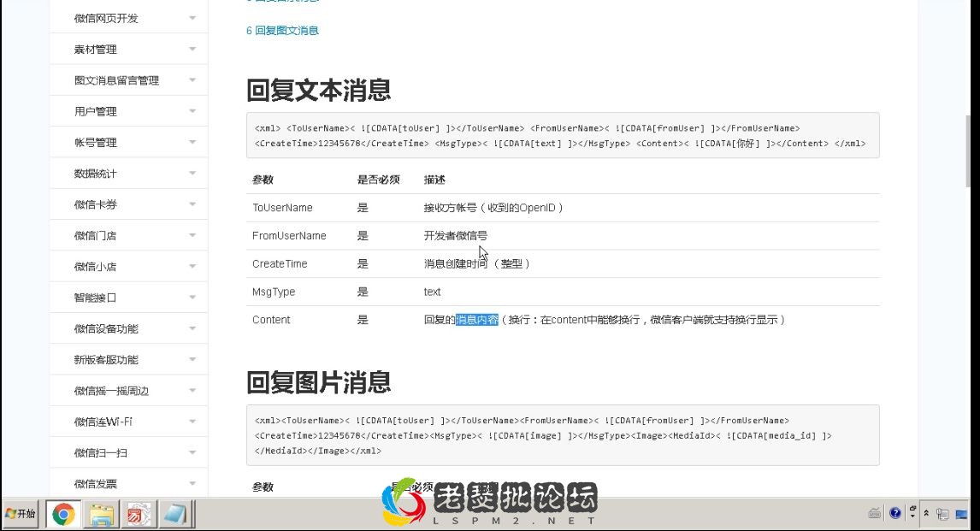
Task: Expand the 微信门店 sidebar menu
Action: click(129, 235)
